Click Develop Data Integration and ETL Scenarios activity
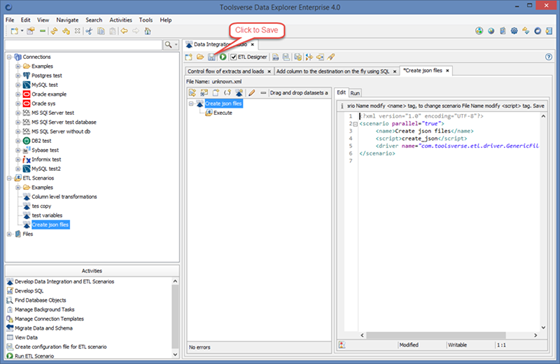Viewport: 560px width, 364px height. pos(64,282)
